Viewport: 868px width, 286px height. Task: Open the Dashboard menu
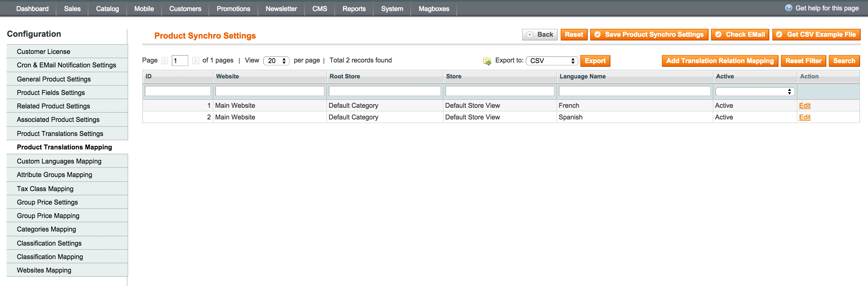(32, 9)
